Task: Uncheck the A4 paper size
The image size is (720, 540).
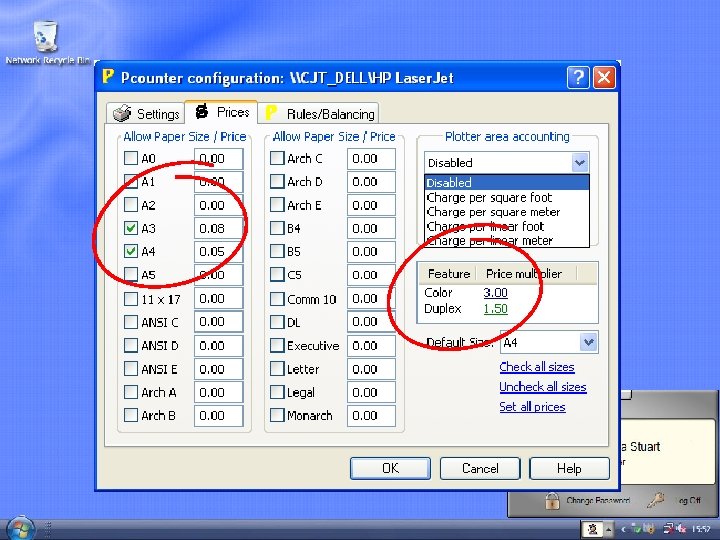Action: pos(131,251)
